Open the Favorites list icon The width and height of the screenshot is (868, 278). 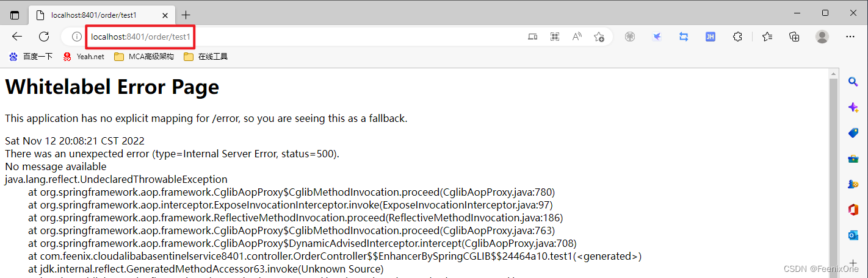[767, 37]
